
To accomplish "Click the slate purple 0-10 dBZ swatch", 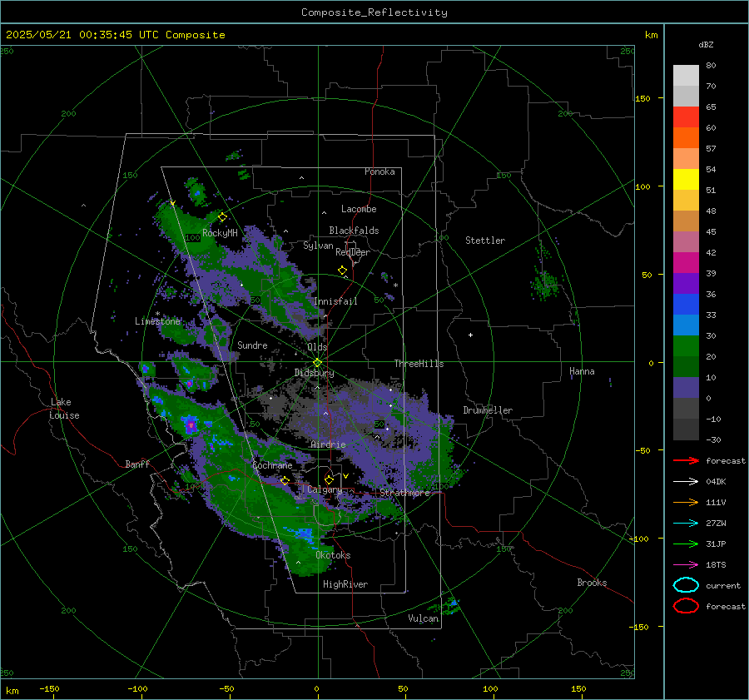I will [686, 388].
